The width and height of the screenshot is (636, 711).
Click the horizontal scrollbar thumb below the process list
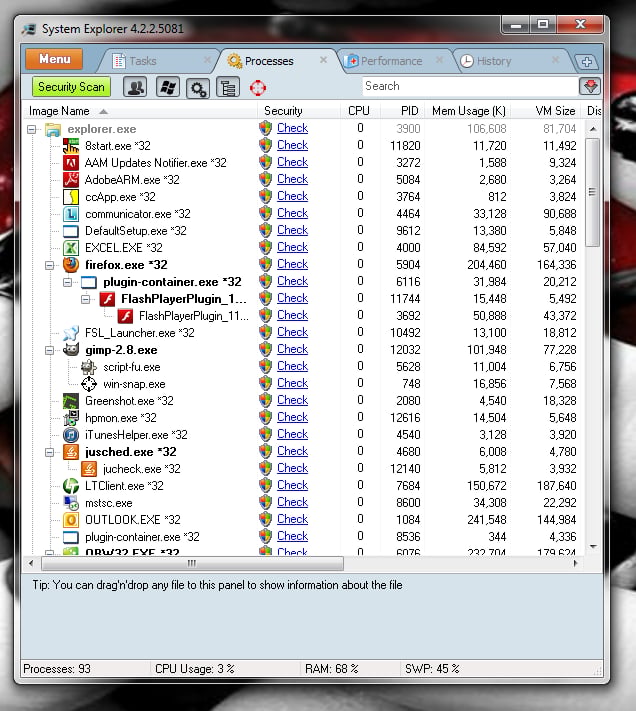coord(192,564)
